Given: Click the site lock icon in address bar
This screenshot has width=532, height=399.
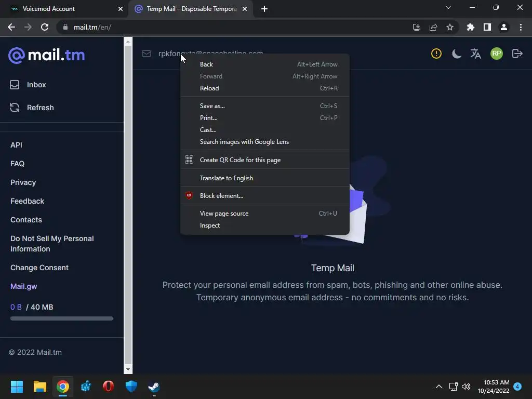Looking at the screenshot, I should coord(65,27).
